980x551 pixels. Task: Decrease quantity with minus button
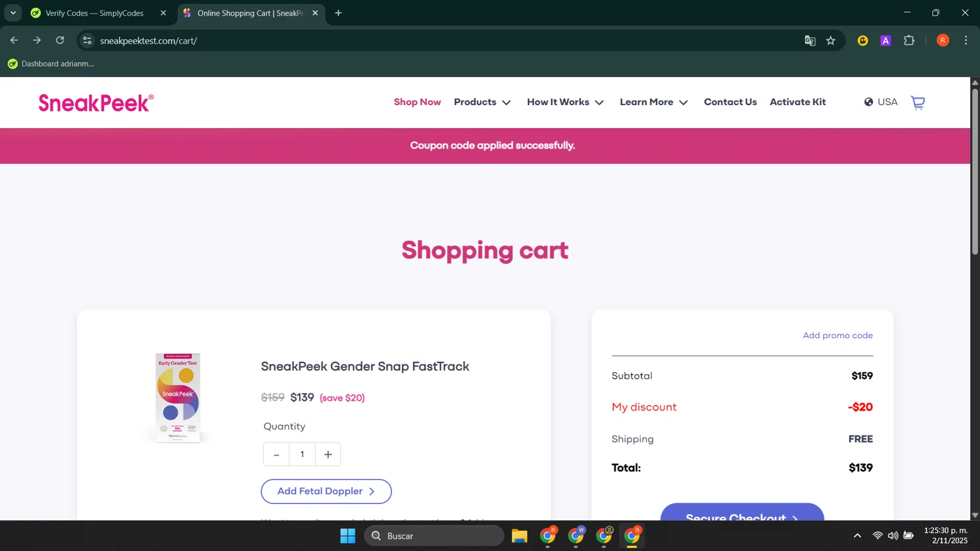click(x=276, y=454)
